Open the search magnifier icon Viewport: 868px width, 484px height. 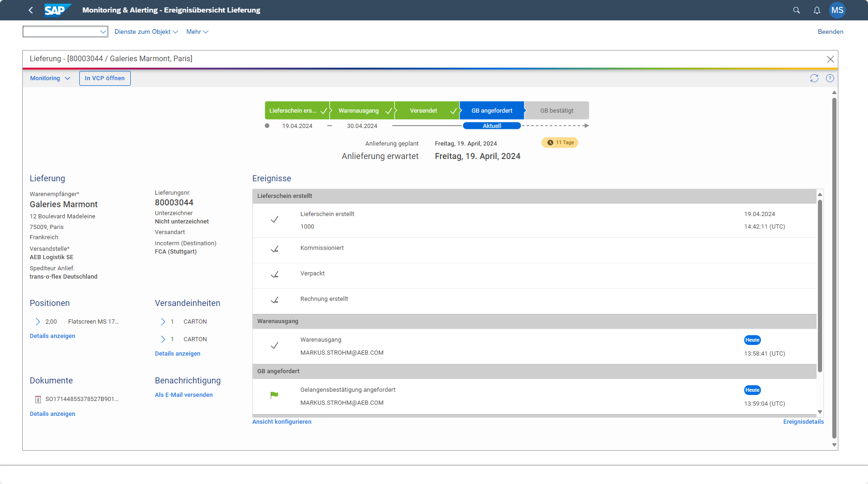pyautogui.click(x=796, y=10)
